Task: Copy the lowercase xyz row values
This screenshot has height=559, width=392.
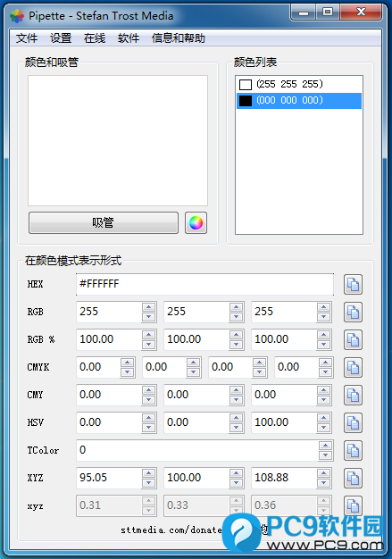Action: (x=353, y=505)
